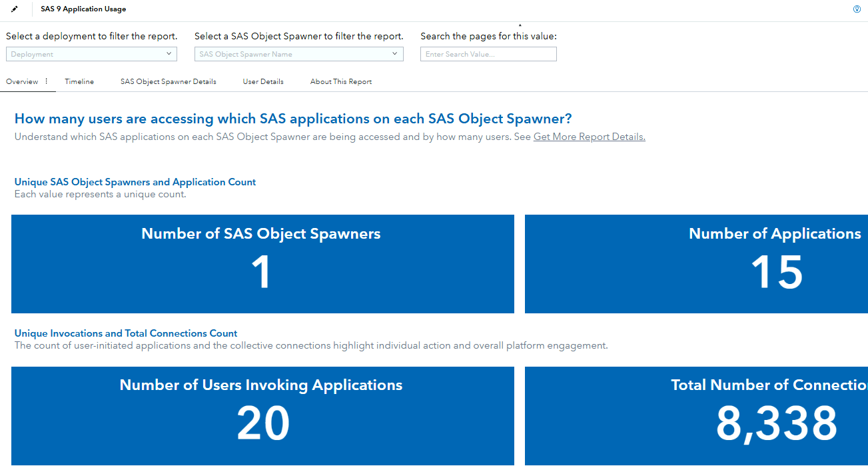Click the SAS 9 Application Usage title
The height and width of the screenshot is (466, 868).
point(83,9)
